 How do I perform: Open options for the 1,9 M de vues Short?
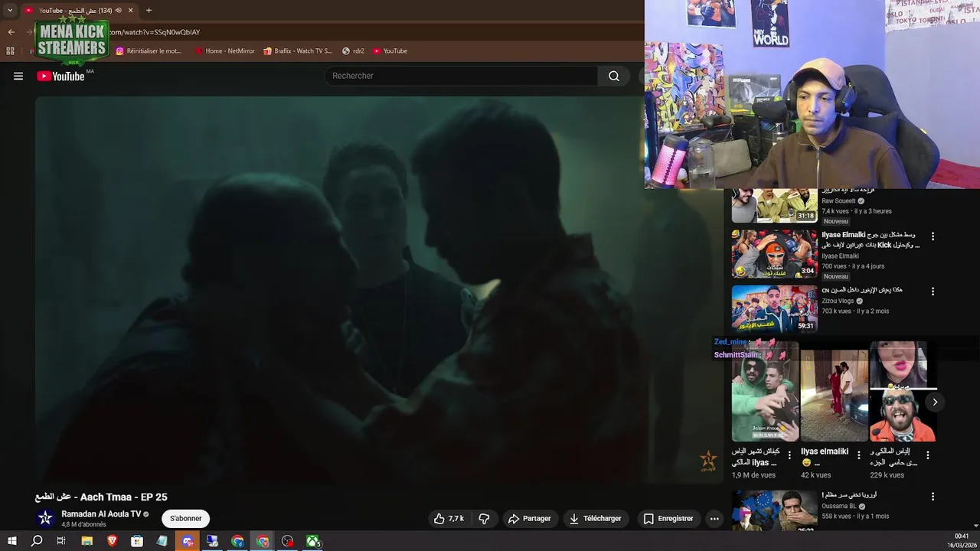pyautogui.click(x=790, y=455)
